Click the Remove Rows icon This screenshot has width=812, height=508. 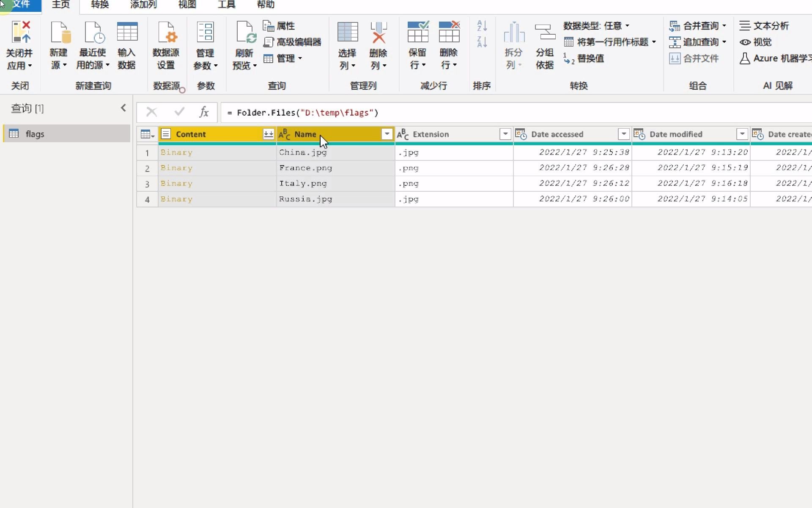click(x=449, y=32)
